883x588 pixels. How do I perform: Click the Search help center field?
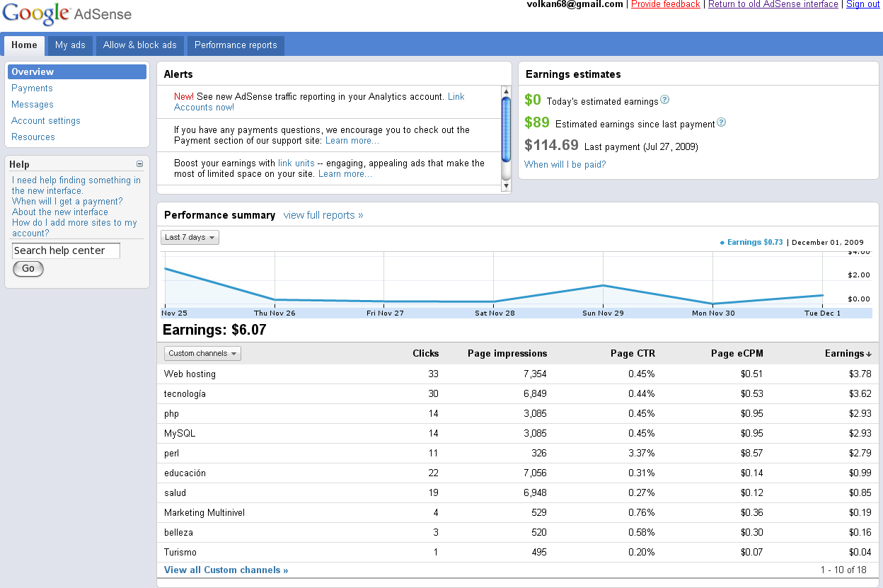(x=66, y=250)
